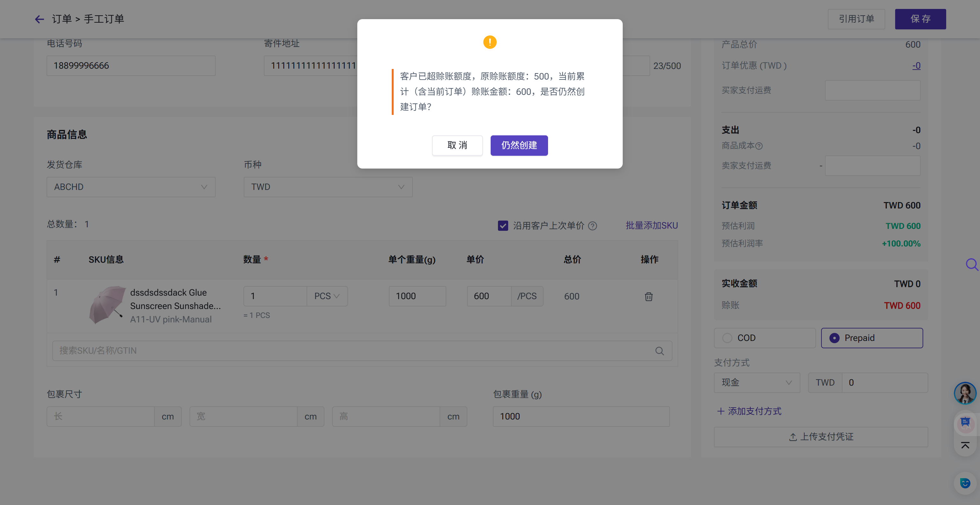Expand the TWD currency dropdown
This screenshot has height=505, width=980.
pos(328,187)
